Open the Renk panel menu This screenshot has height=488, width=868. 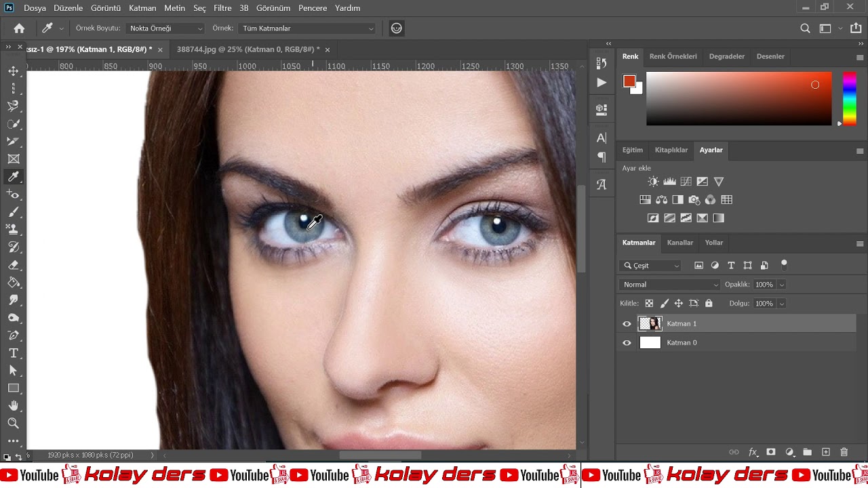(860, 57)
